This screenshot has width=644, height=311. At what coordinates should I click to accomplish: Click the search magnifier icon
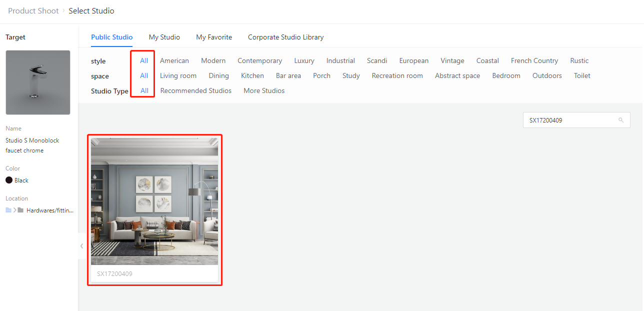tap(621, 120)
